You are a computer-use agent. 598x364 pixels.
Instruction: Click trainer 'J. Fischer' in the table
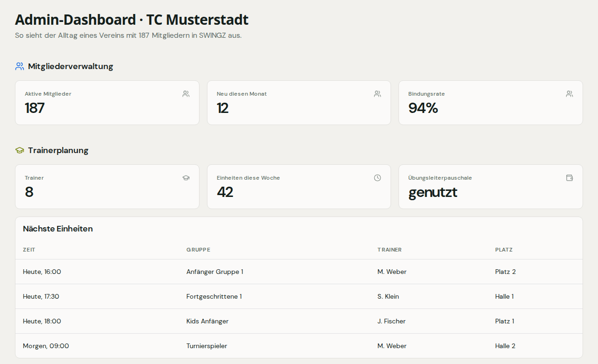pos(392,321)
